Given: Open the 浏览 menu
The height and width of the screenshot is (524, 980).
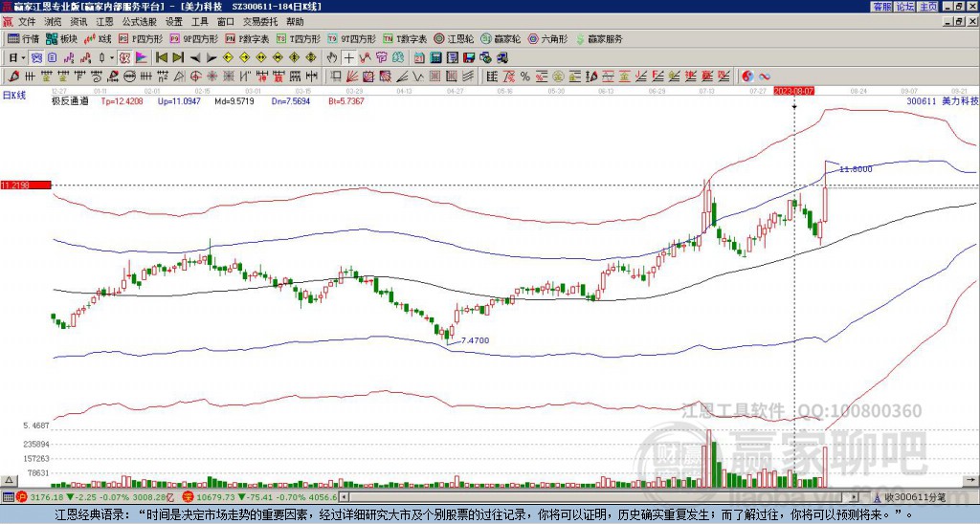Looking at the screenshot, I should [54, 22].
